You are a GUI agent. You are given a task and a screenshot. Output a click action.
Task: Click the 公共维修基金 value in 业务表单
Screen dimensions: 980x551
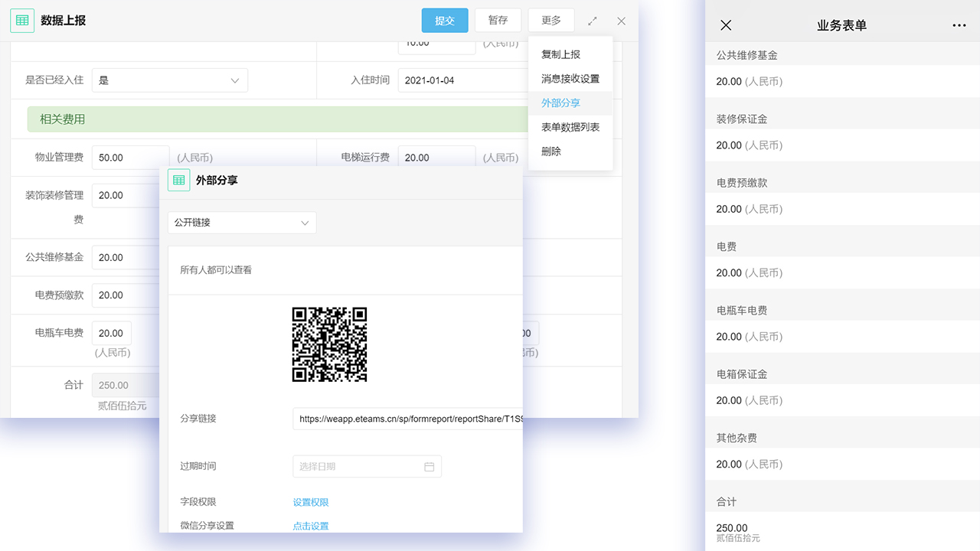tap(750, 82)
